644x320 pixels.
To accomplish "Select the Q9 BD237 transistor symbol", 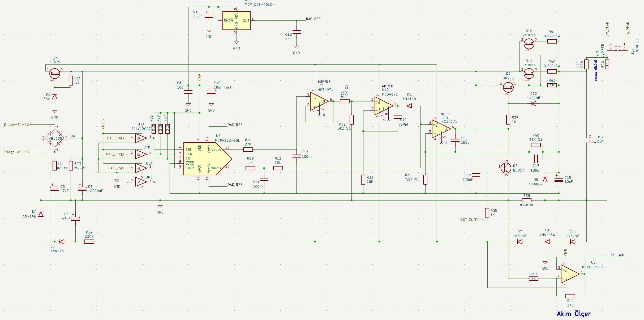I will [x=508, y=87].
